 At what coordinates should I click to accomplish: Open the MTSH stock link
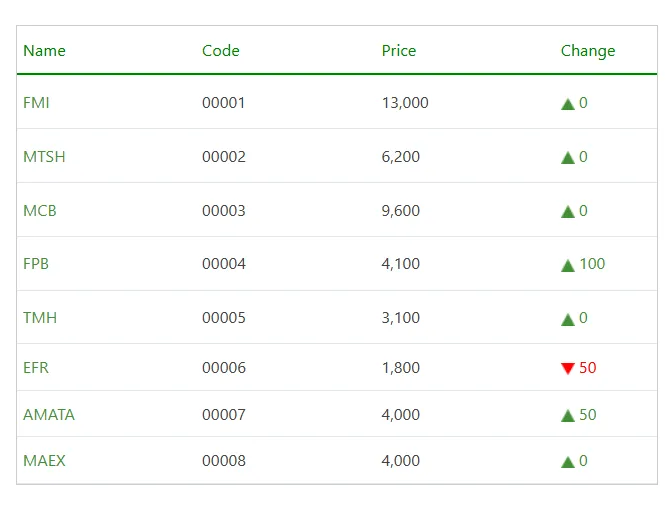pos(44,157)
